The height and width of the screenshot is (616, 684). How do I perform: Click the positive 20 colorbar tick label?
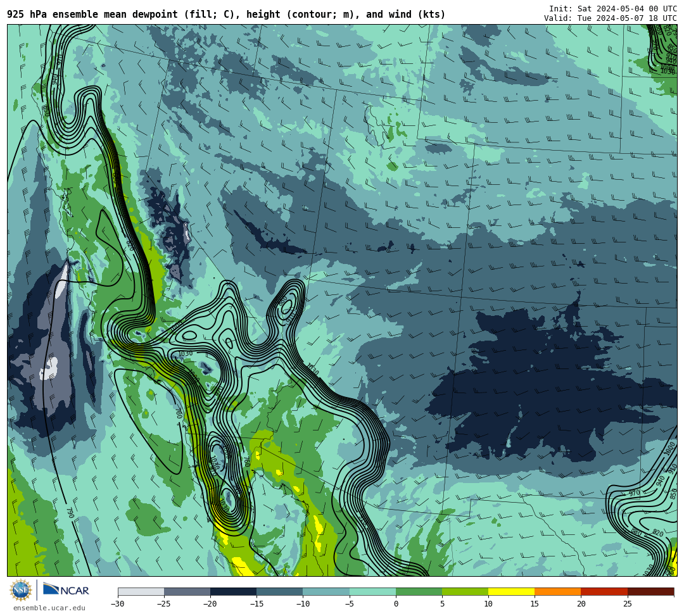coord(581,604)
